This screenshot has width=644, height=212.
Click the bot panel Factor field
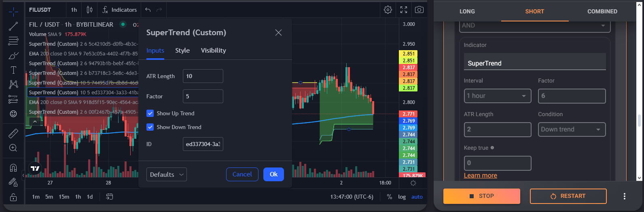coord(572,96)
